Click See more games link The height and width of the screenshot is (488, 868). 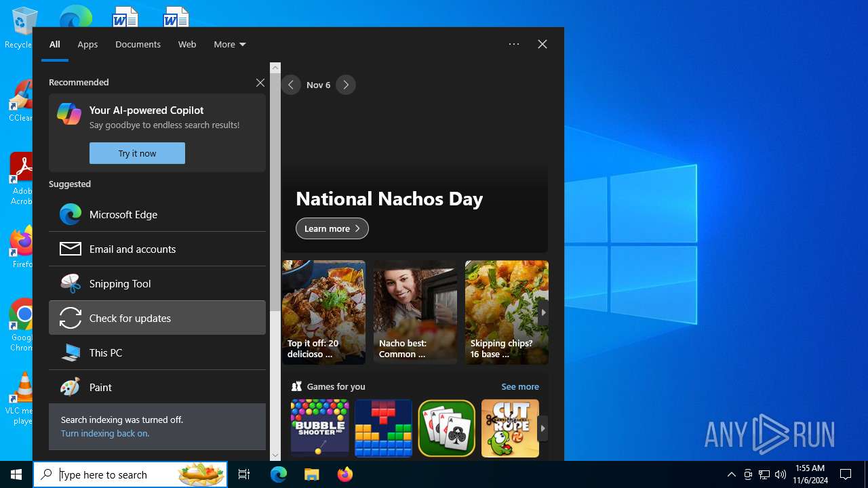click(x=520, y=386)
